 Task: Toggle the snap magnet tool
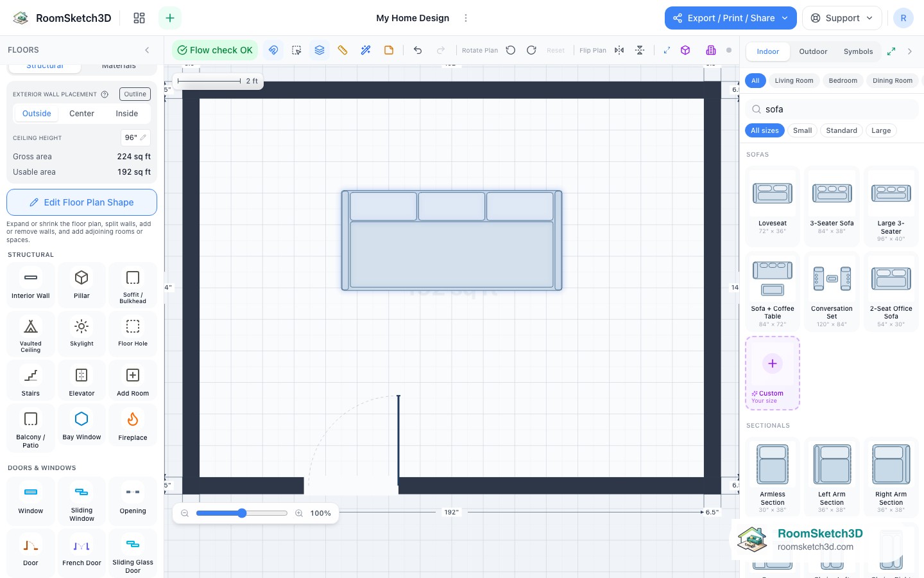pos(273,50)
